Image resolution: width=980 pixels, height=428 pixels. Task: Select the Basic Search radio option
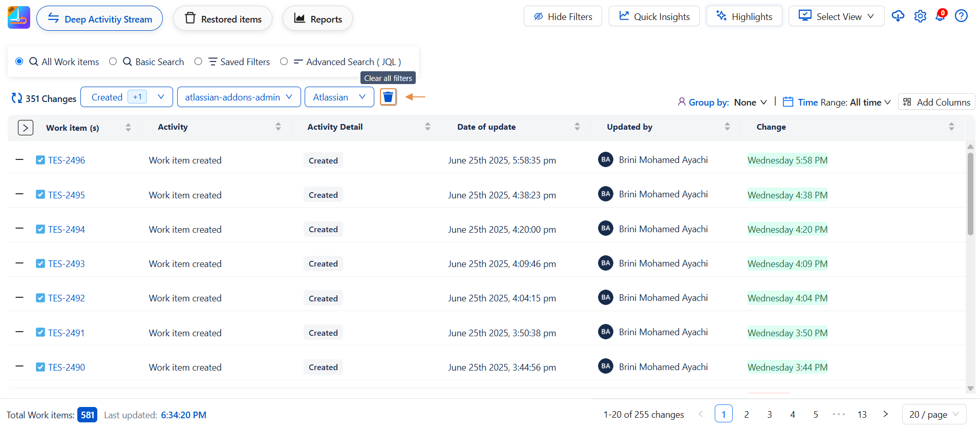pos(113,62)
